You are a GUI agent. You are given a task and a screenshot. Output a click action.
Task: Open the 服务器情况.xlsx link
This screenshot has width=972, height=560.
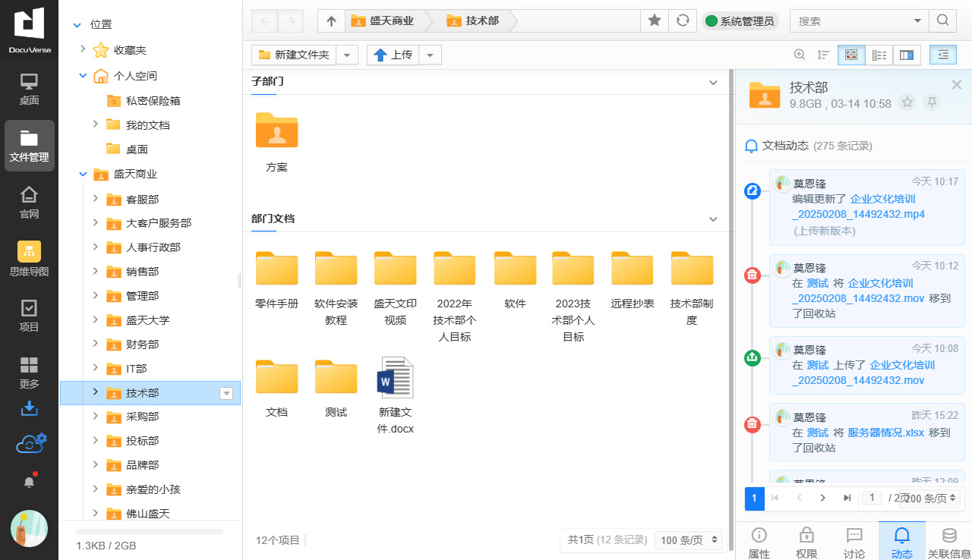point(887,433)
